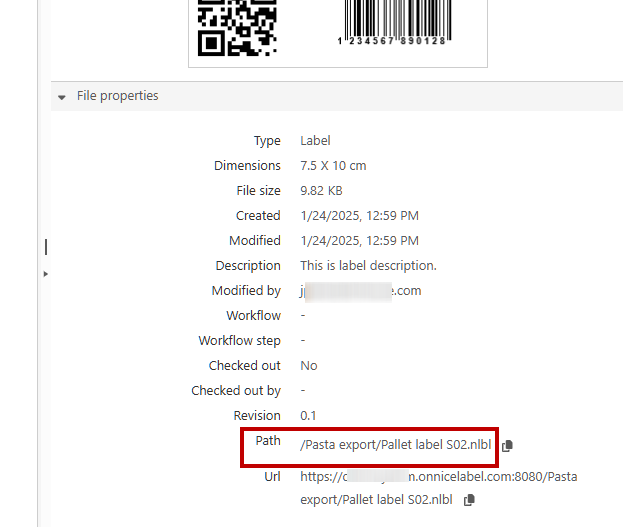
Task: Copy the Path value to clipboard
Action: 508,445
